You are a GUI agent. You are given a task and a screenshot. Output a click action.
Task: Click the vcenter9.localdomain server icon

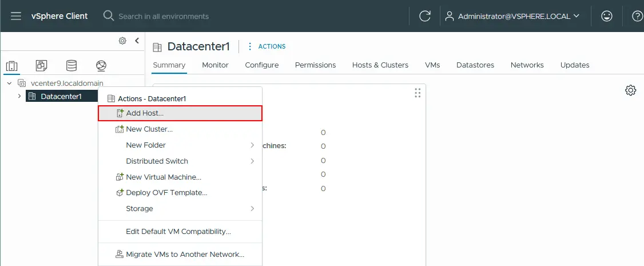[x=22, y=84]
